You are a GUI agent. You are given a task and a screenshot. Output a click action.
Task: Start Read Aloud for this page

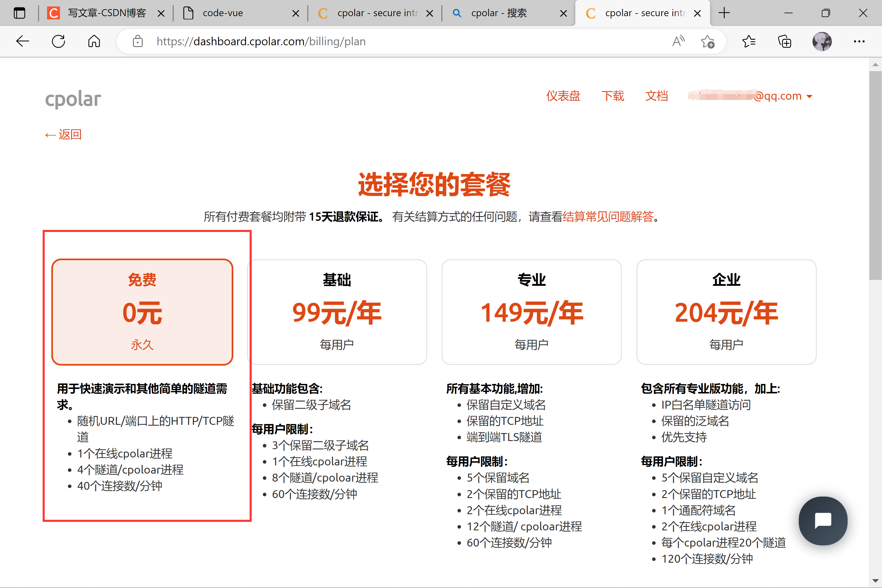[678, 41]
